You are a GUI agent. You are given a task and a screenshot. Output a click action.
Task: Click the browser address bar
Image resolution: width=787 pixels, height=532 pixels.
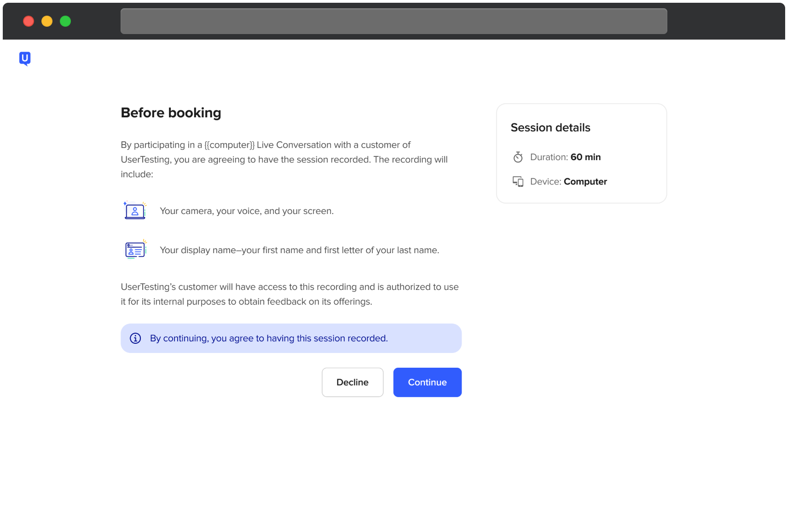click(393, 21)
